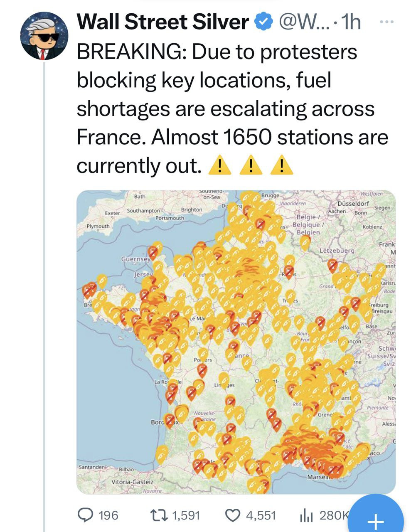Click the red crossed marker near Guernsey
This screenshot has width=416, height=532.
[153, 252]
